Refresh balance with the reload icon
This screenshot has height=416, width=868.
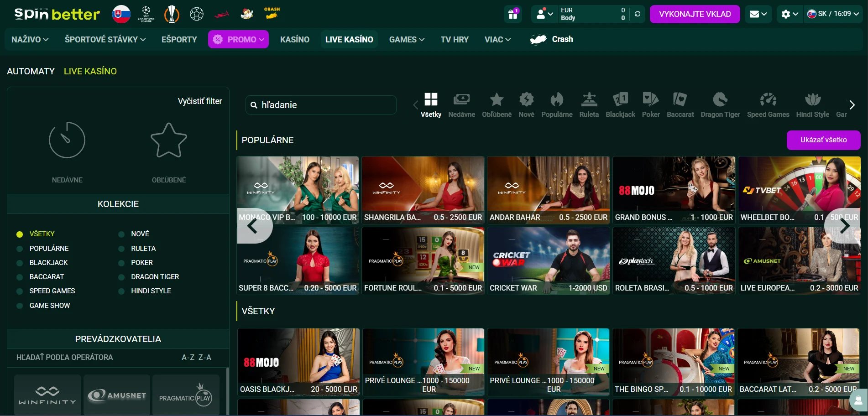tap(638, 14)
